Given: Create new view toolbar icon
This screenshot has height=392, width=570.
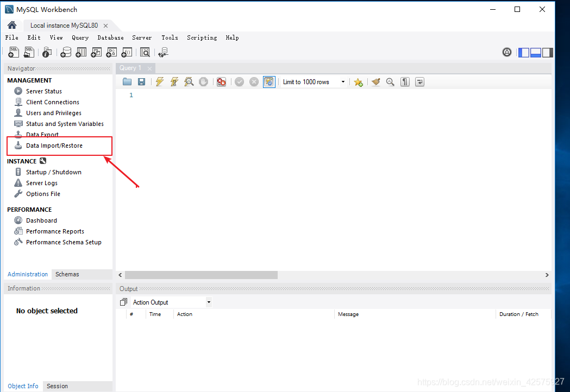Looking at the screenshot, I should 96,52.
